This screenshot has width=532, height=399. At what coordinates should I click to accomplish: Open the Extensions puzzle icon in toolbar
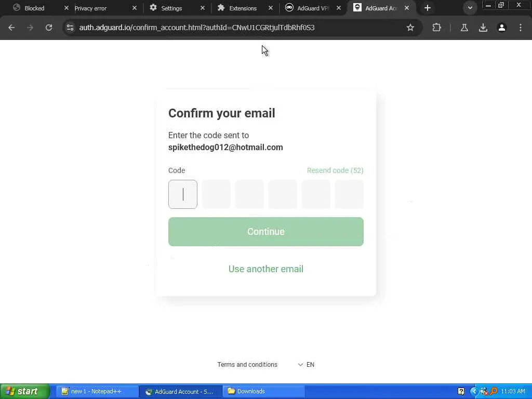pos(436,28)
